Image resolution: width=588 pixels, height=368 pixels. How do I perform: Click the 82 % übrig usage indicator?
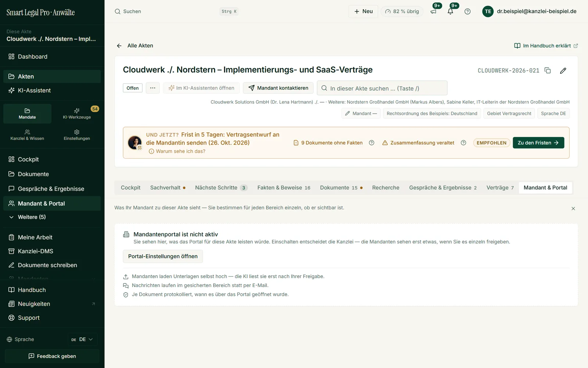click(402, 11)
